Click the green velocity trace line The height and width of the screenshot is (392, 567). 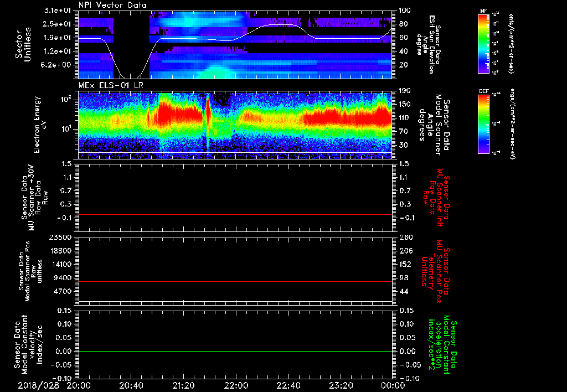coord(235,351)
